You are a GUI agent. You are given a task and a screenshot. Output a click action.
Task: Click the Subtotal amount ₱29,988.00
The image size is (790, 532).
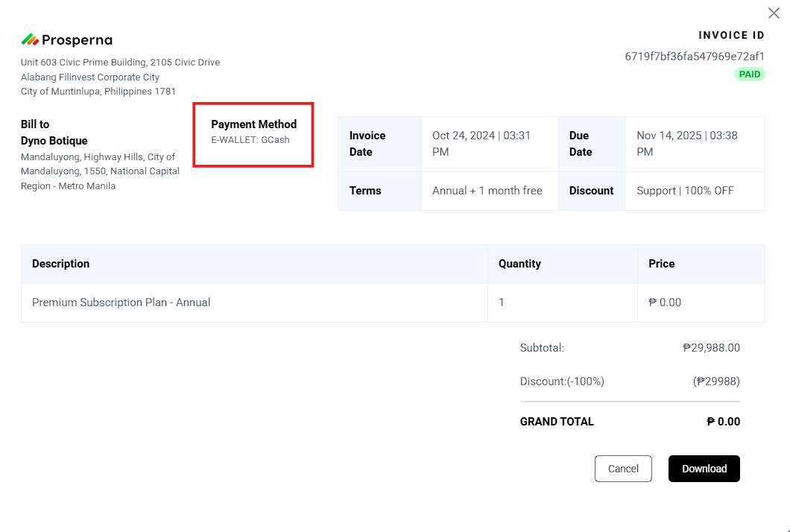point(711,348)
